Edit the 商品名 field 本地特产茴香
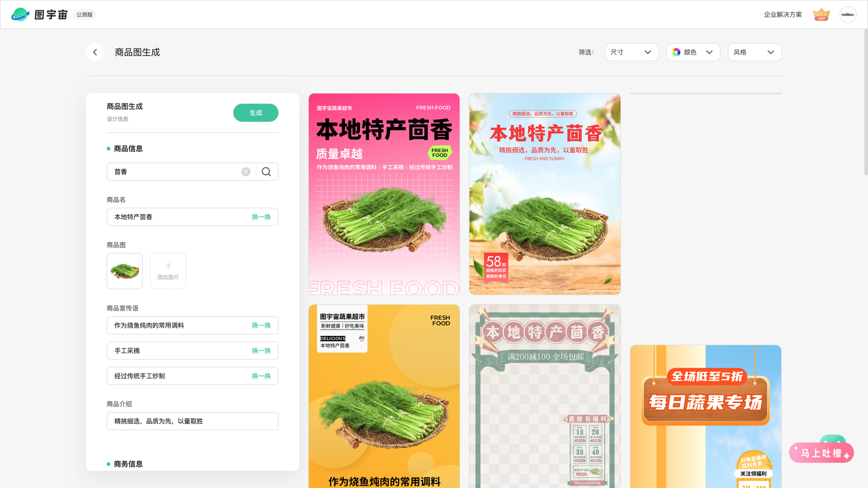868x488 pixels. [192, 217]
